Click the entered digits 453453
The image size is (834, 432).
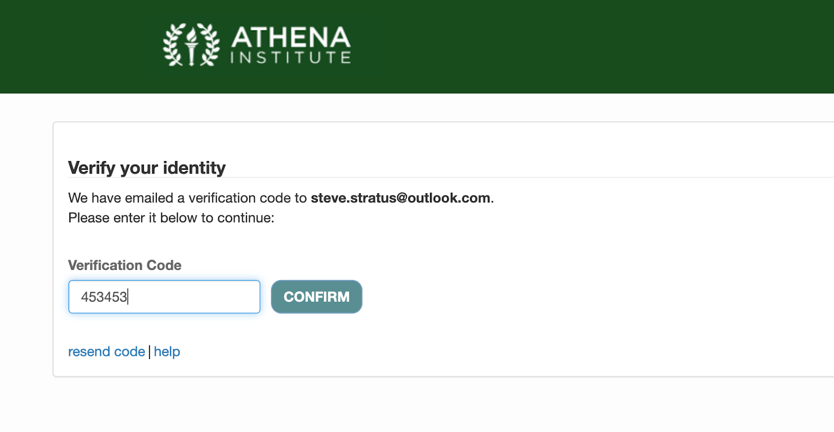click(104, 297)
